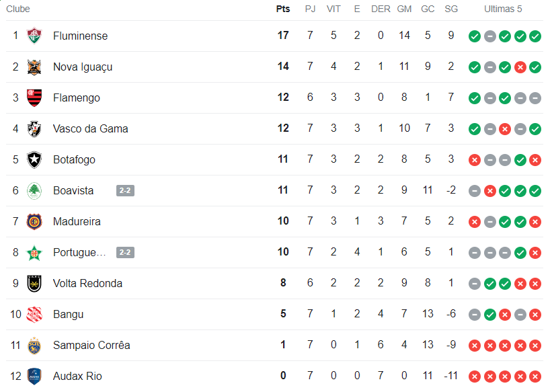Click the Audax Rio crest icon

pyautogui.click(x=34, y=376)
